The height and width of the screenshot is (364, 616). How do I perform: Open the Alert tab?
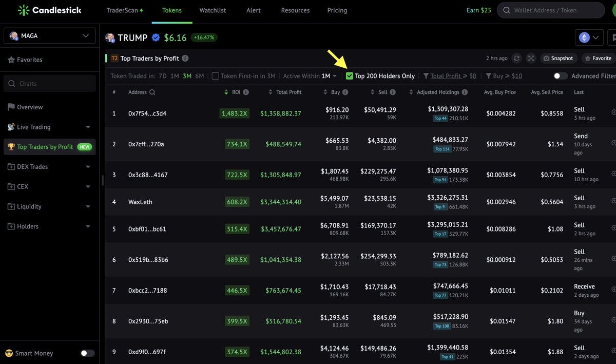tap(254, 10)
